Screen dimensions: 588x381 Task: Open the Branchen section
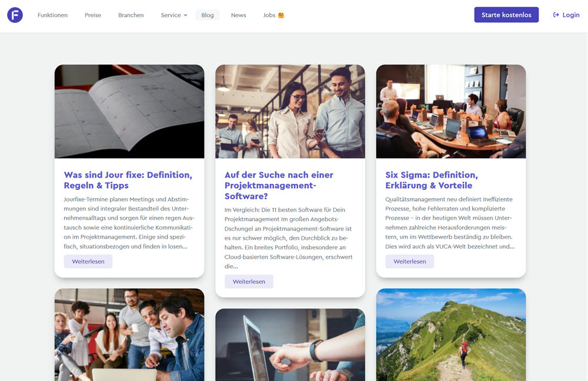(131, 15)
